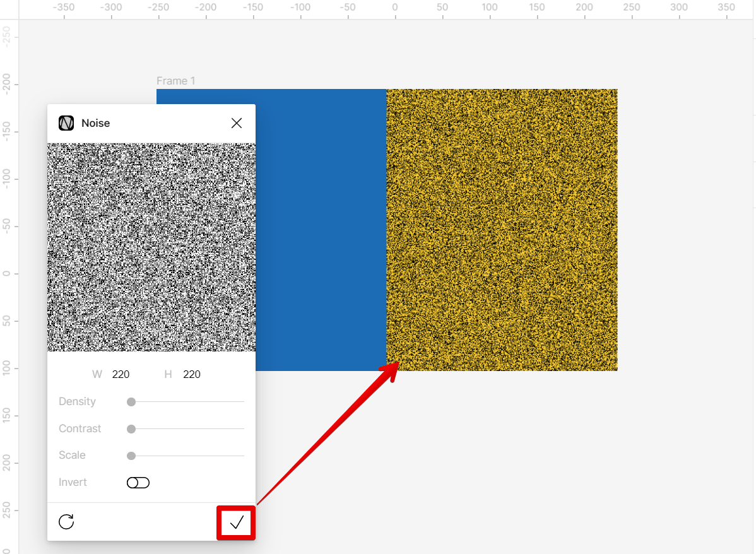
Task: Click the Contrast label text
Action: point(80,428)
